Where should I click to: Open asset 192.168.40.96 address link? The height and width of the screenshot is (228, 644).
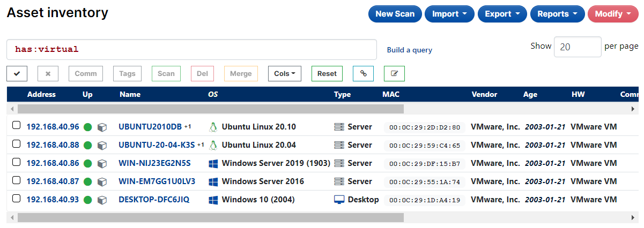click(53, 127)
